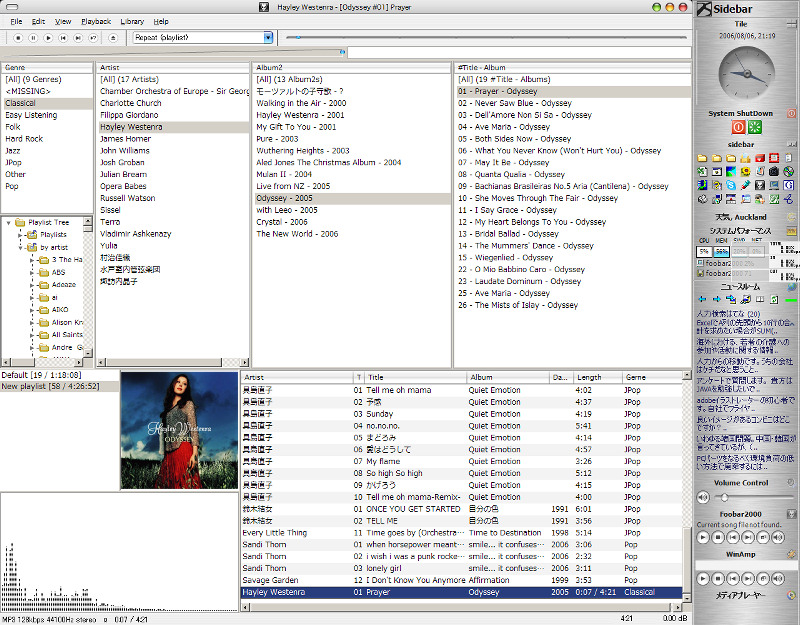
Task: Click the media player icon at sidebar bottom
Action: click(x=791, y=595)
